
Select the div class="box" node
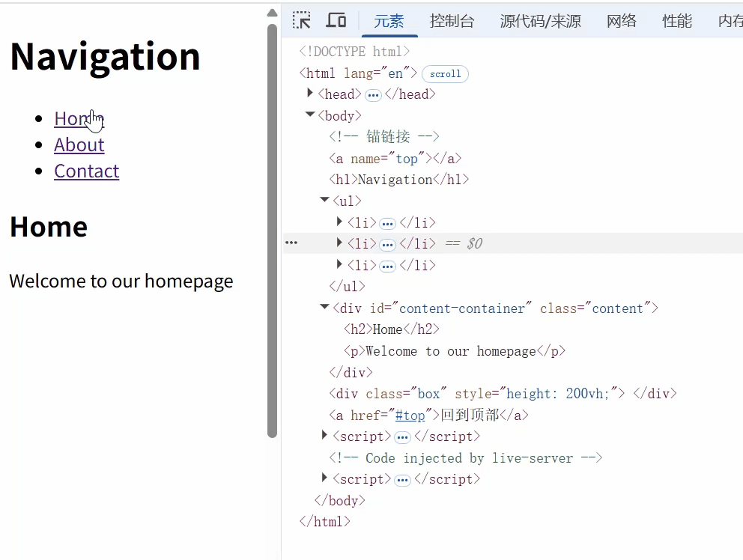(503, 394)
